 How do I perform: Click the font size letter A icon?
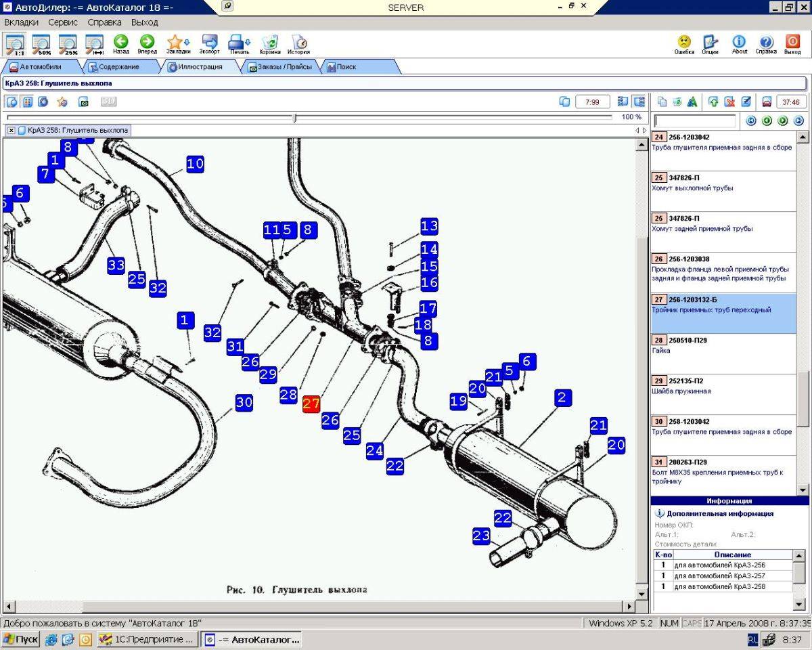[692, 102]
